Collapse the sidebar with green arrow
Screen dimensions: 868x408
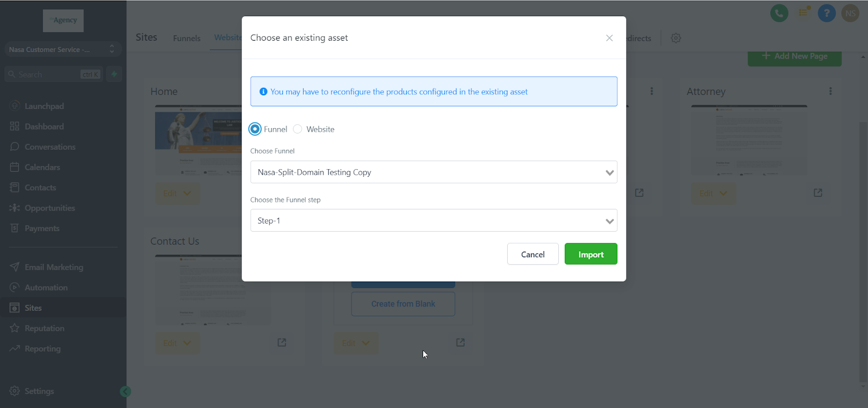125,391
